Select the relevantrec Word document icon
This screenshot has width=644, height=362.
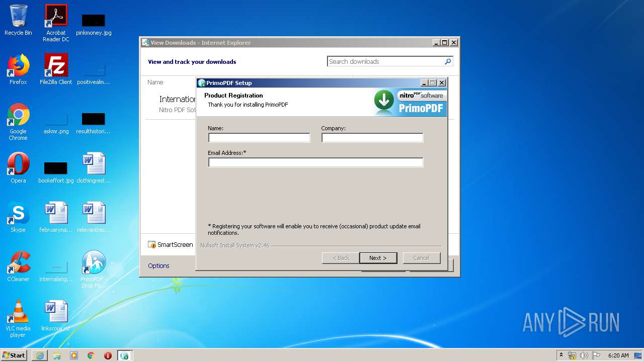pyautogui.click(x=94, y=217)
